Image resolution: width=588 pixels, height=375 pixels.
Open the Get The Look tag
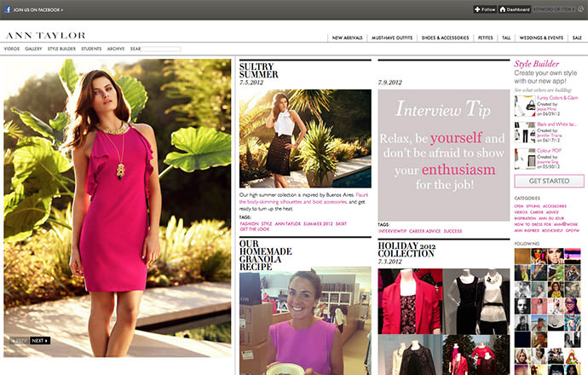click(255, 229)
